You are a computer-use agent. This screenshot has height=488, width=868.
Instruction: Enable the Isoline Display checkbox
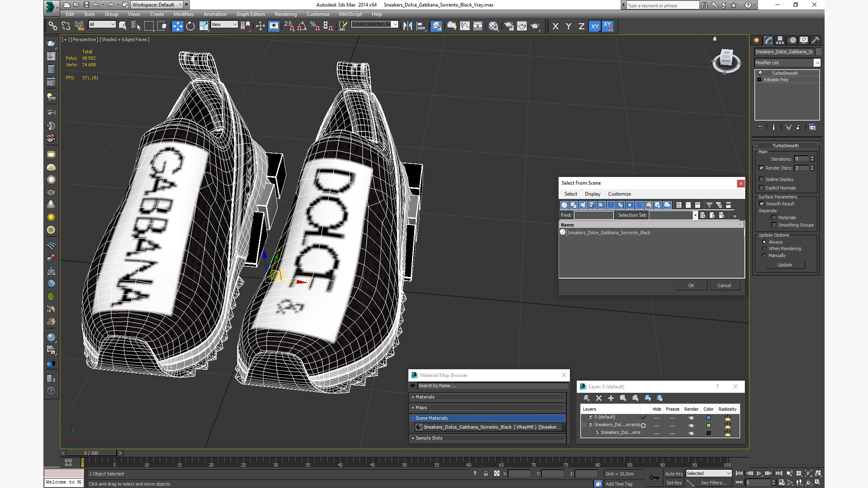pos(761,179)
